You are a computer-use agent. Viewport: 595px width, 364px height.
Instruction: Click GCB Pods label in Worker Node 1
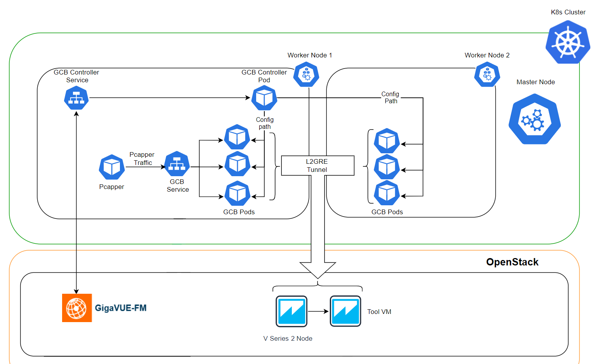239,212
